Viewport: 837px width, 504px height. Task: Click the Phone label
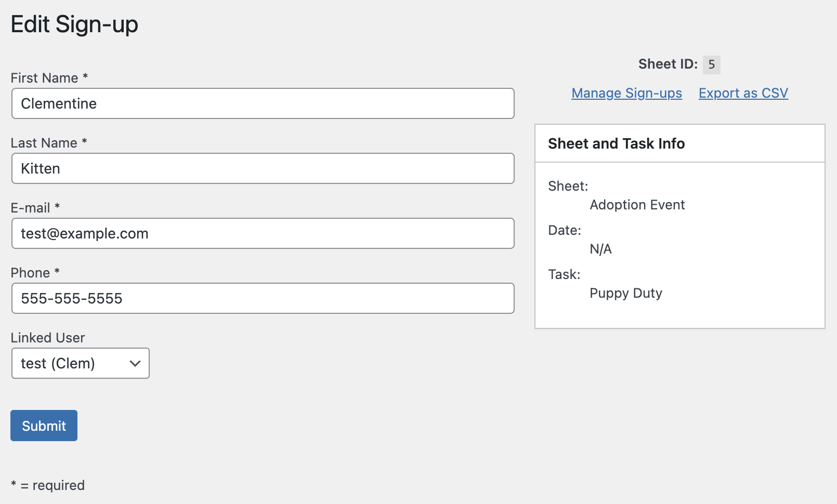(35, 273)
